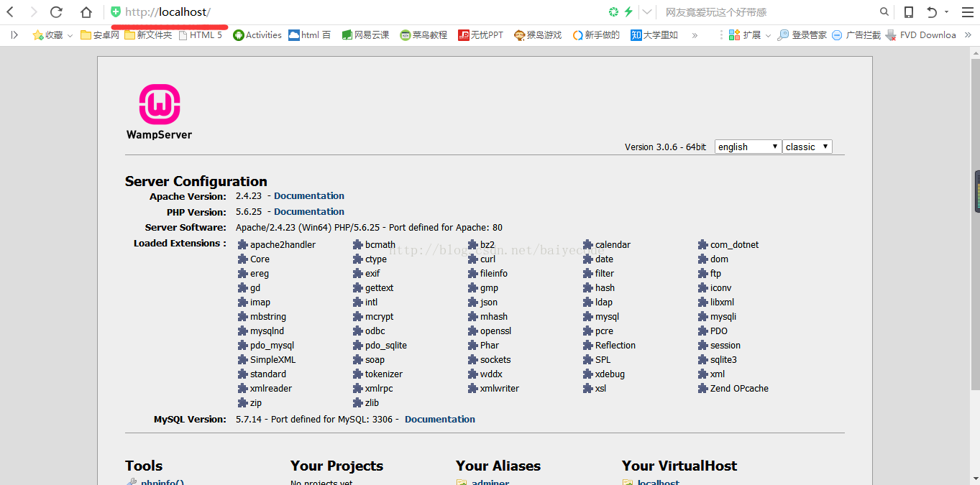Open the english language dropdown
The height and width of the screenshot is (485, 980).
coord(748,147)
